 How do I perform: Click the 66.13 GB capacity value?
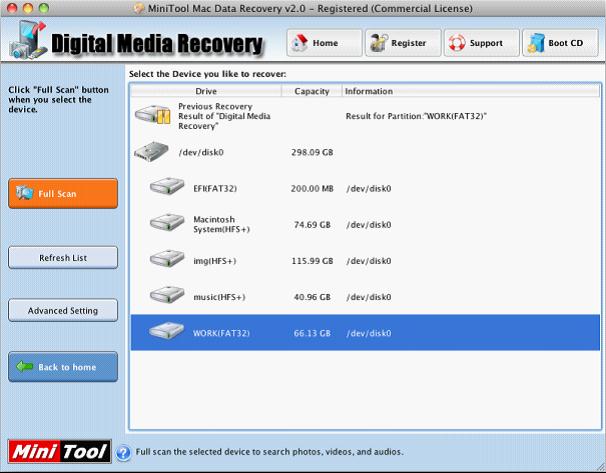pyautogui.click(x=312, y=333)
